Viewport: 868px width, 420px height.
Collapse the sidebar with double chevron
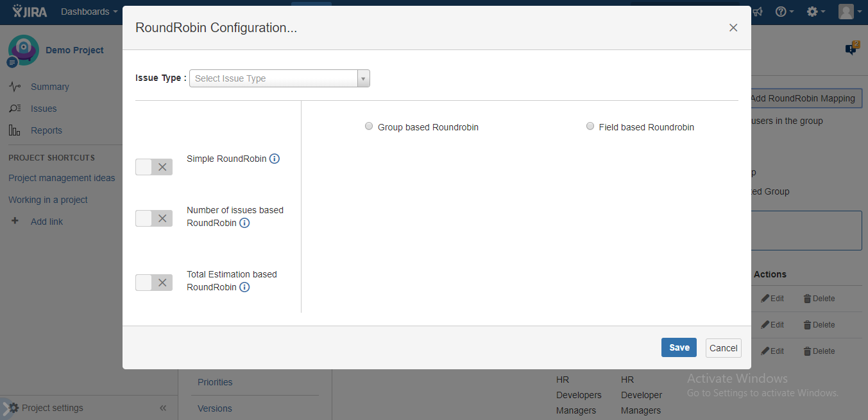coord(163,408)
